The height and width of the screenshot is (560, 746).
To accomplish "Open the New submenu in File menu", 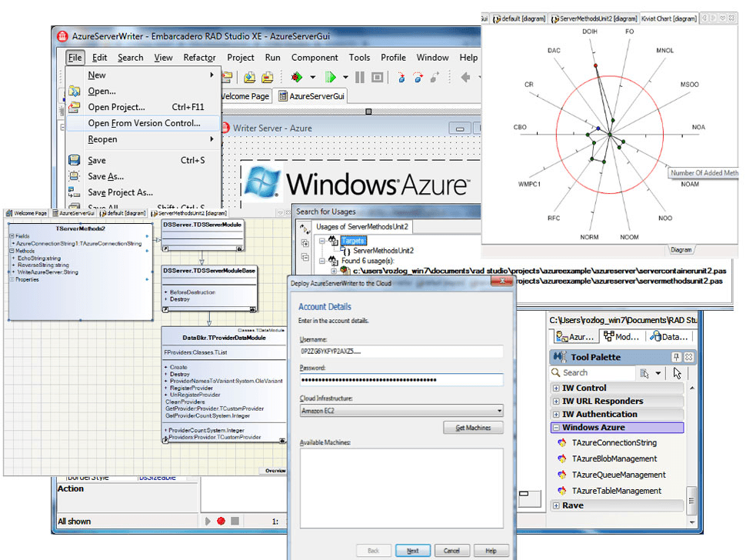I will (144, 75).
